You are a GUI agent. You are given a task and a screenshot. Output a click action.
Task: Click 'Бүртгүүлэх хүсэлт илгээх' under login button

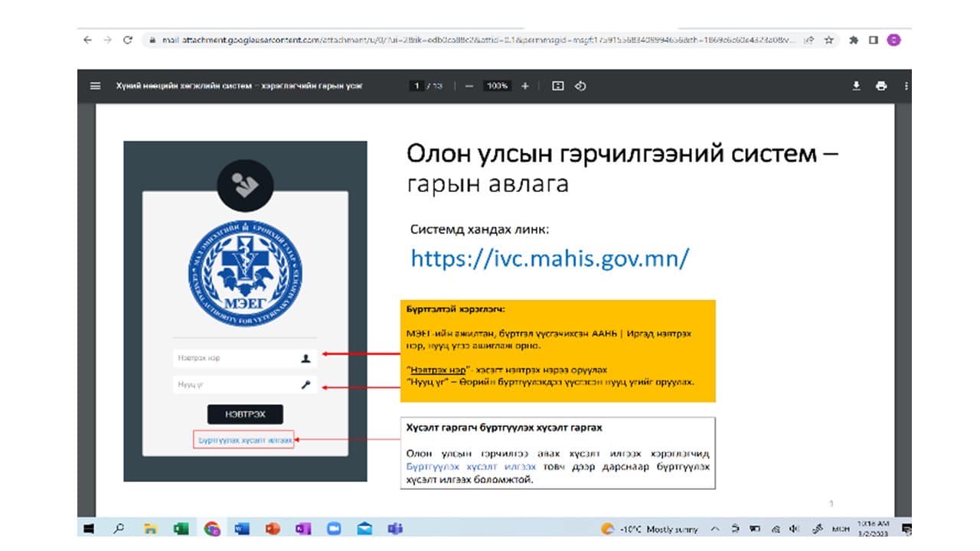244,441
